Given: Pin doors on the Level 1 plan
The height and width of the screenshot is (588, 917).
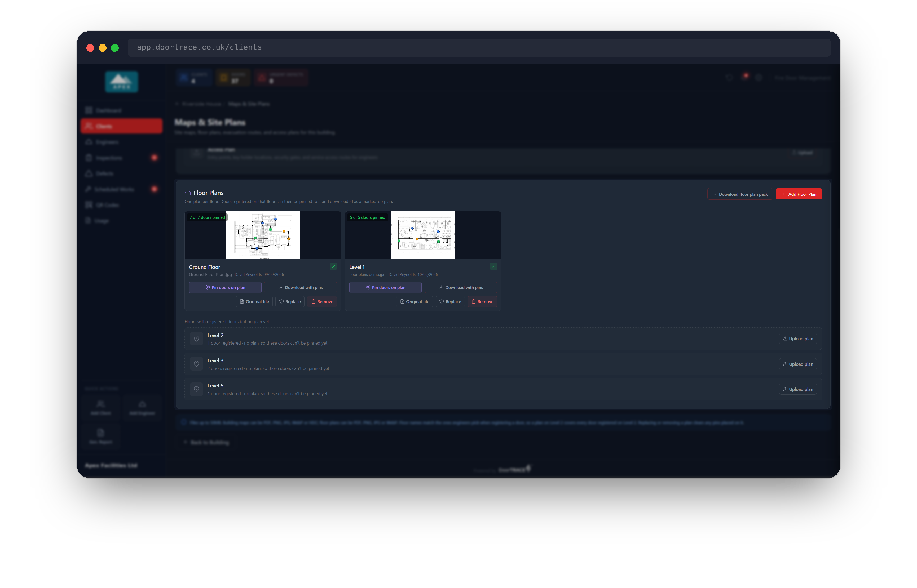Looking at the screenshot, I should 385,287.
